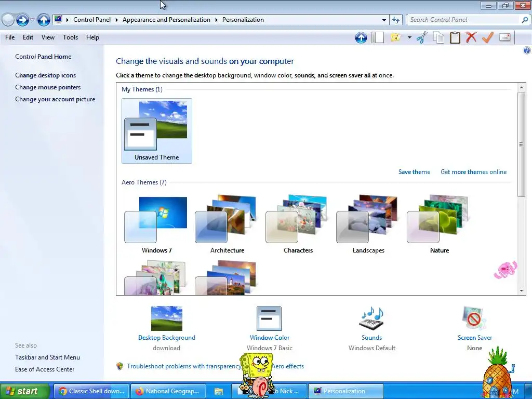532x399 pixels.
Task: Expand the Appearance and Personalization breadcrumb arrow
Action: tap(216, 20)
